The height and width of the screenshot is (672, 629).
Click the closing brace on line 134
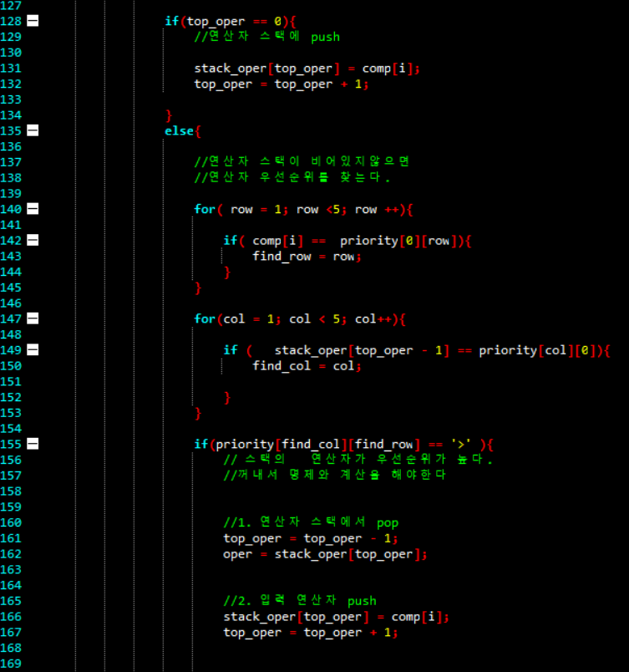169,115
